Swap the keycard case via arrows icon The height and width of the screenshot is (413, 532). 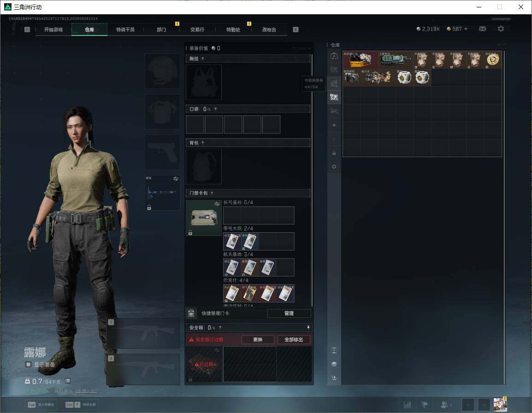pyautogui.click(x=217, y=204)
